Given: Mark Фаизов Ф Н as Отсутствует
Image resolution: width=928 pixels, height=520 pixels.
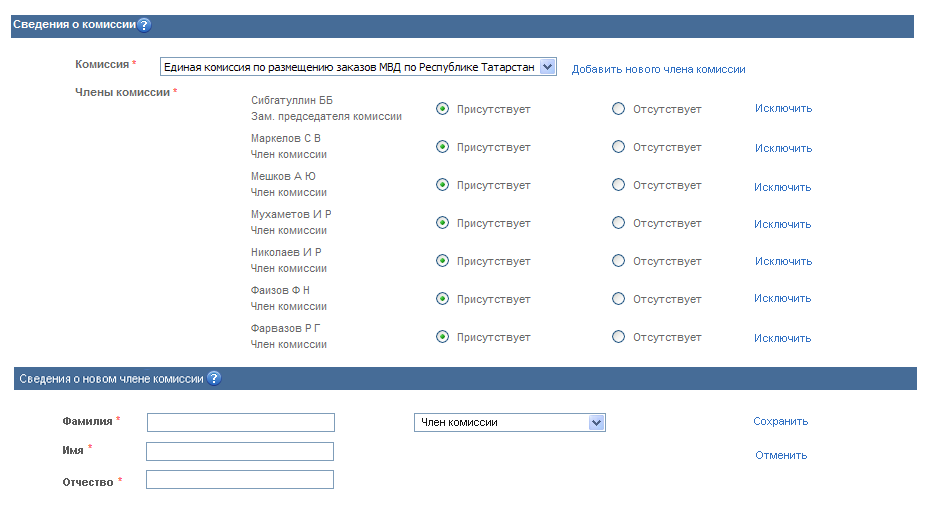Looking at the screenshot, I should (x=618, y=299).
